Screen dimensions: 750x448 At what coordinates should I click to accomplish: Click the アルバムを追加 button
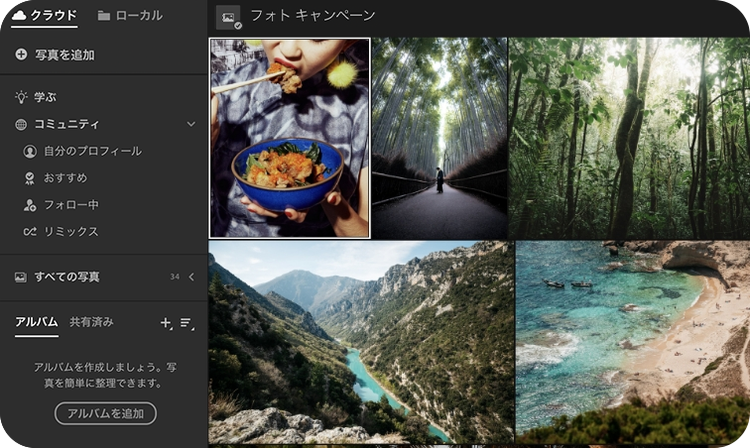[105, 414]
